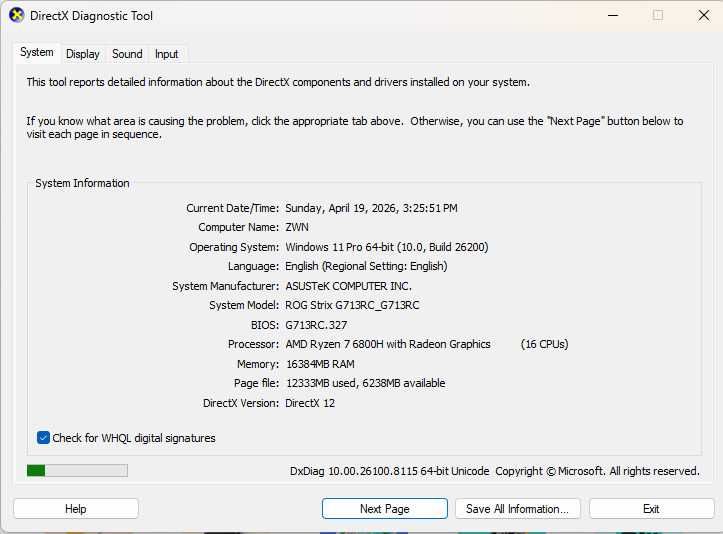Click 'Windows 11 Pro 64-bit' operating system value
The height and width of the screenshot is (534, 723).
click(x=339, y=247)
